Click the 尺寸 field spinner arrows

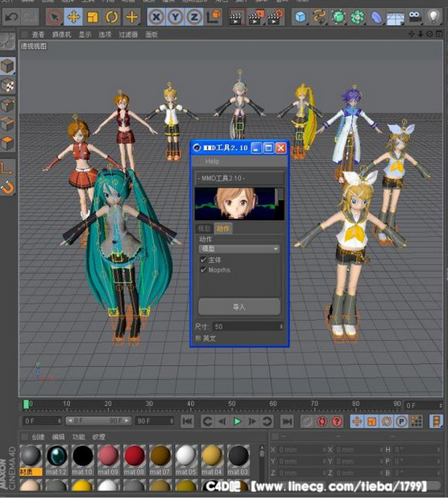tap(281, 327)
